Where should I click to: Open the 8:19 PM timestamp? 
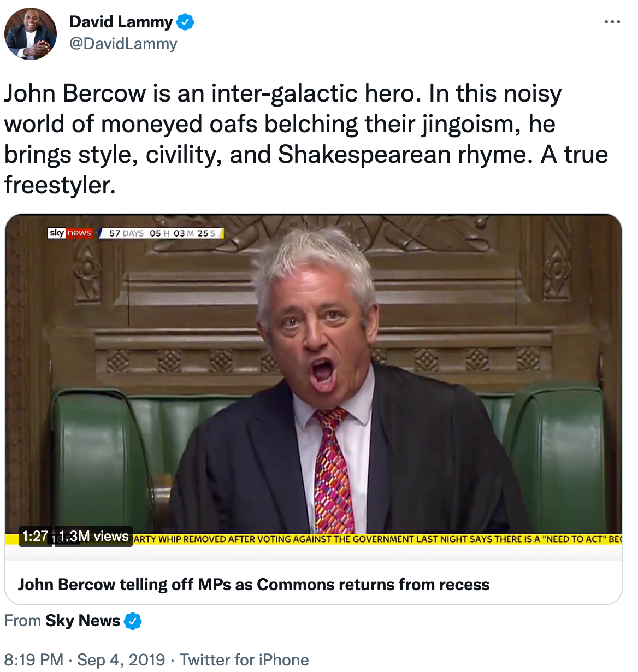tap(34, 659)
